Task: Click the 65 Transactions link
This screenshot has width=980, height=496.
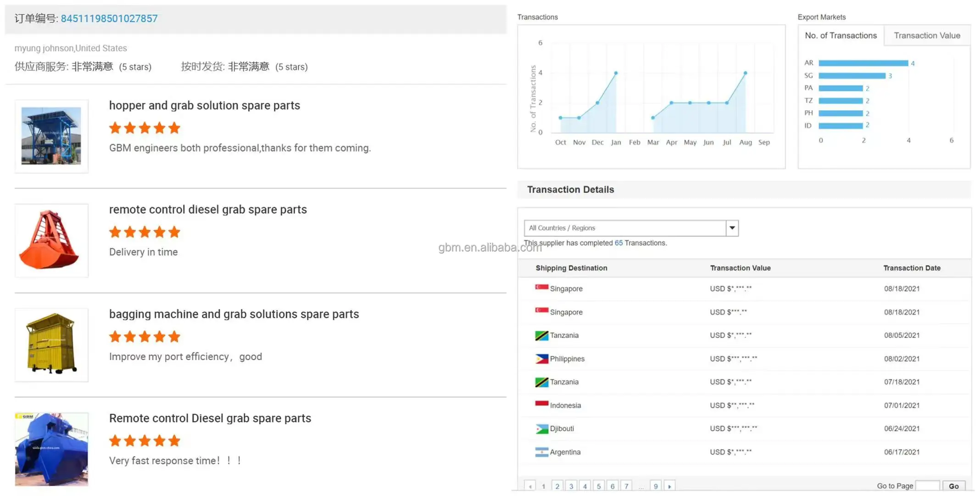Action: click(x=618, y=242)
